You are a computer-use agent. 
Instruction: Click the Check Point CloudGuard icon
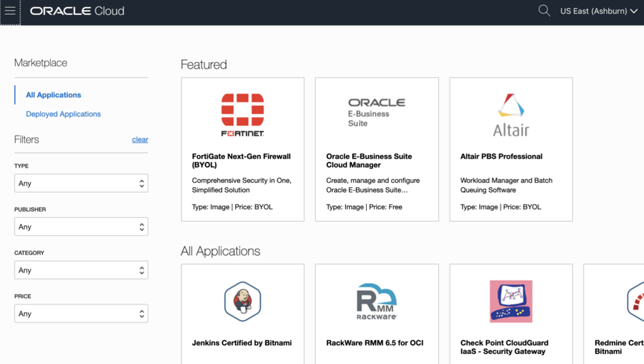pyautogui.click(x=510, y=301)
